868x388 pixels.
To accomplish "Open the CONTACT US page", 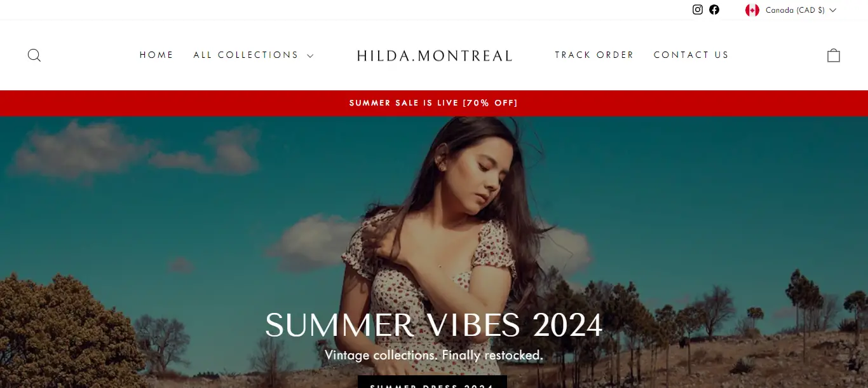I will point(691,55).
